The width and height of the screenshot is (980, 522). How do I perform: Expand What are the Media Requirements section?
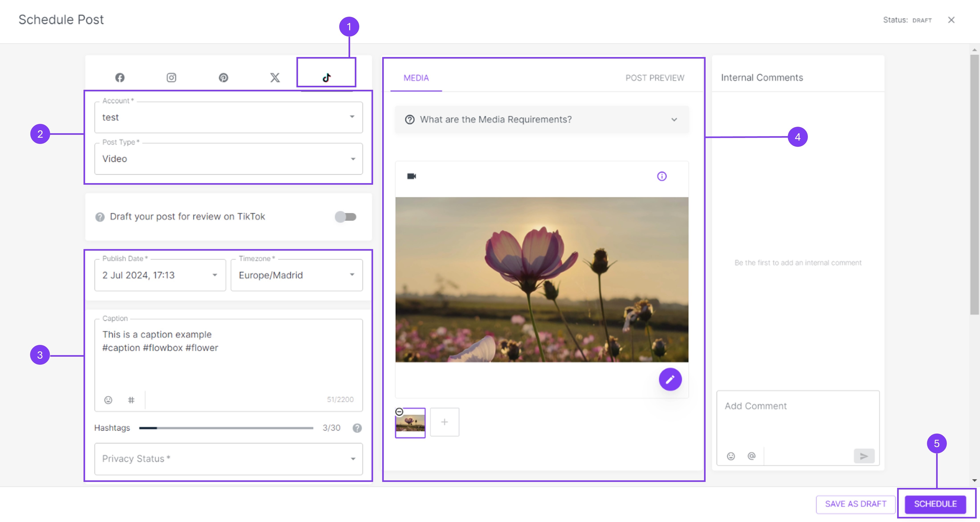(542, 119)
